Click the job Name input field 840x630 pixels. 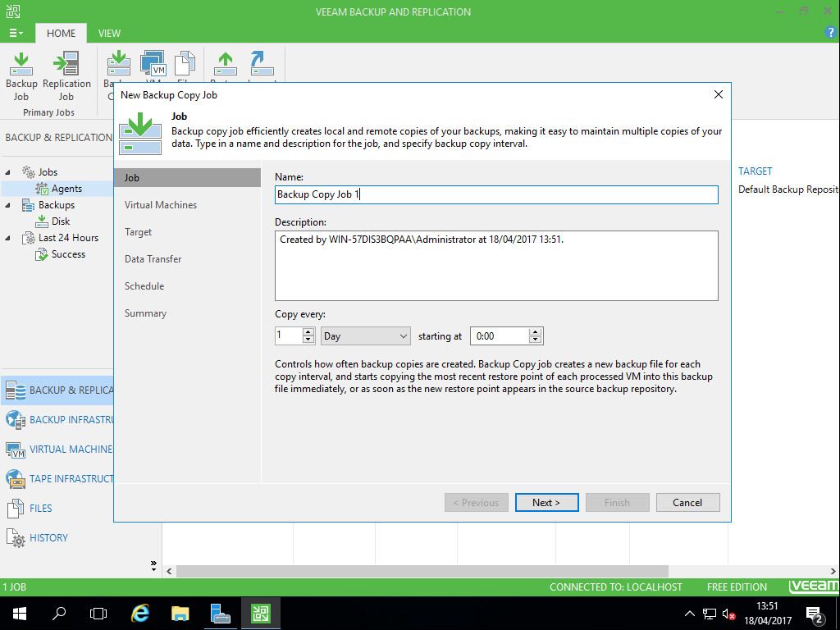(496, 194)
